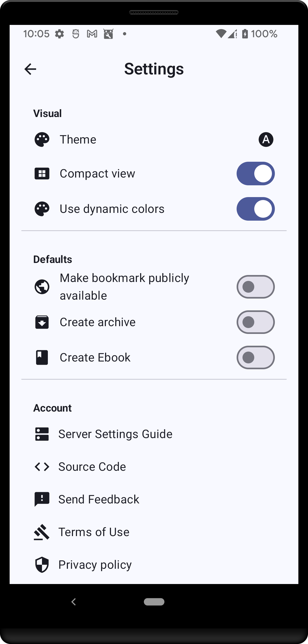
Task: Click the Compact view grid icon
Action: tap(42, 174)
